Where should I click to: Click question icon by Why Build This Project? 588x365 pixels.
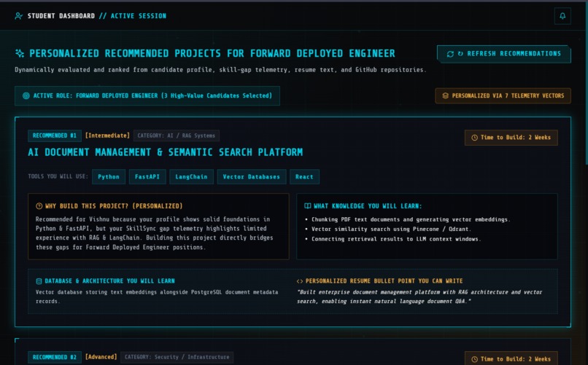[39, 206]
